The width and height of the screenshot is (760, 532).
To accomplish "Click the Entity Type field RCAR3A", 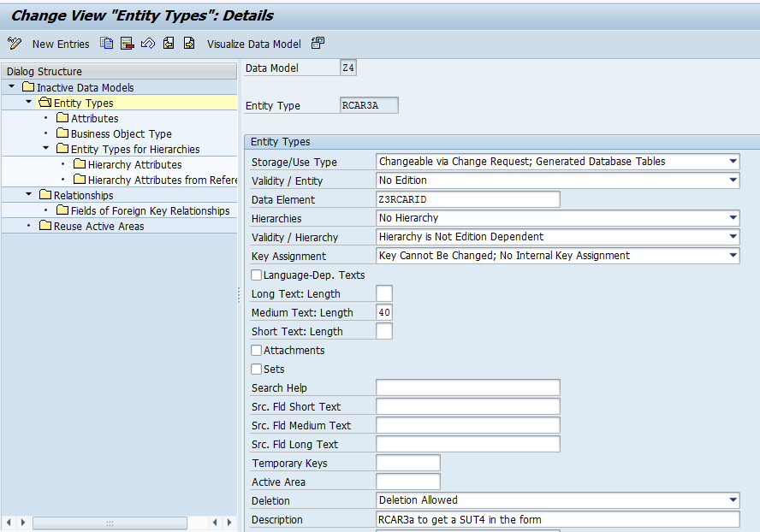I will point(369,105).
